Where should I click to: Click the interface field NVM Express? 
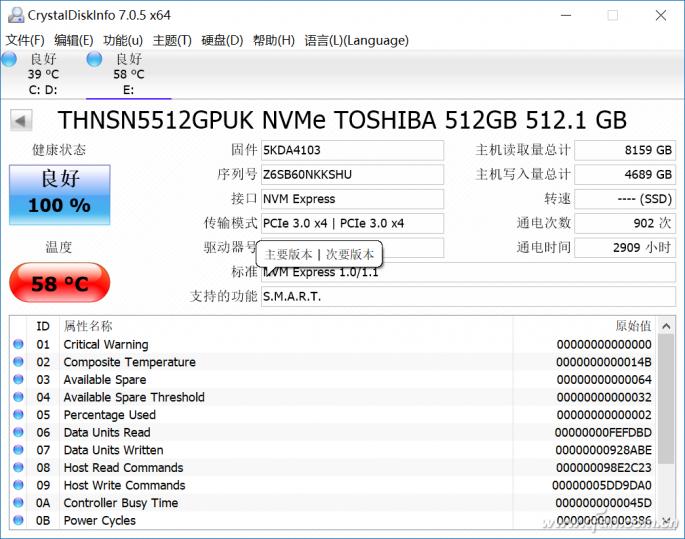pos(352,199)
